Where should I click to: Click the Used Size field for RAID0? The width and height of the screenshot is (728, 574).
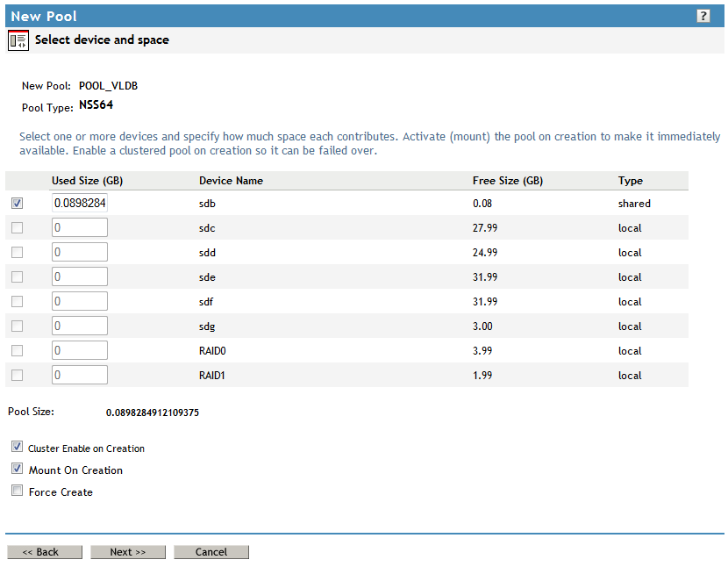pos(80,349)
